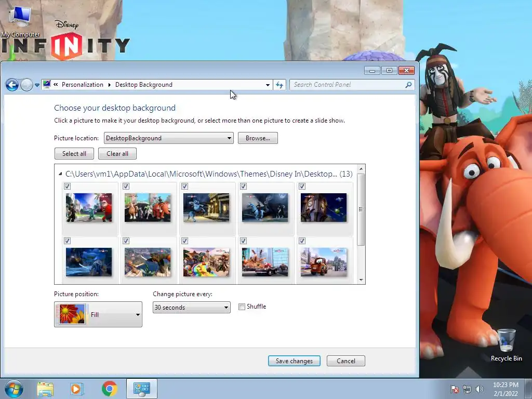532x399 pixels.
Task: Uncheck the sword fight wallpaper checkbox
Action: 126,241
